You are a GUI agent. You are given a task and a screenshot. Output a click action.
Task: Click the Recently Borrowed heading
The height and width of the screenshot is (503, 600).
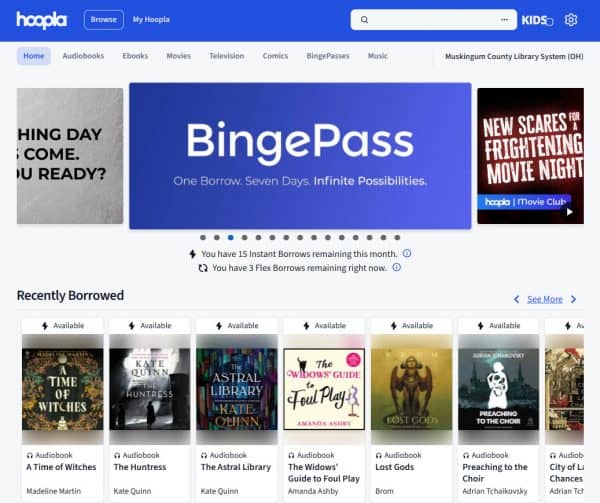tap(70, 295)
